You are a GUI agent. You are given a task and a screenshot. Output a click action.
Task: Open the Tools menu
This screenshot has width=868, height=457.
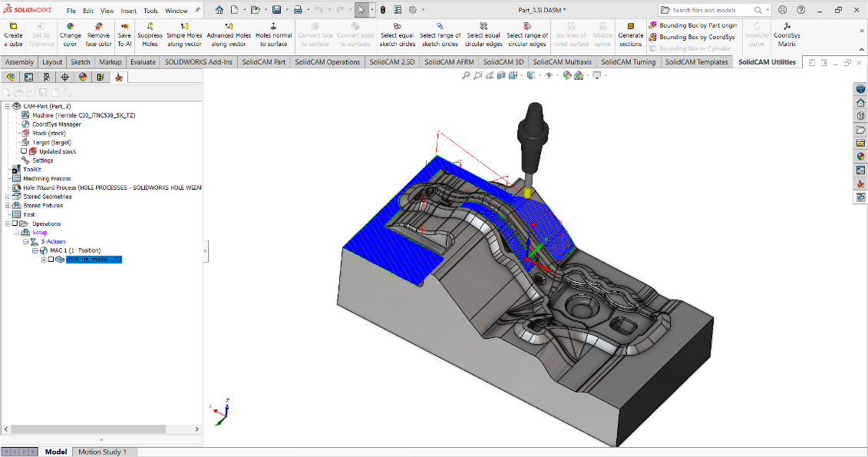click(x=150, y=11)
